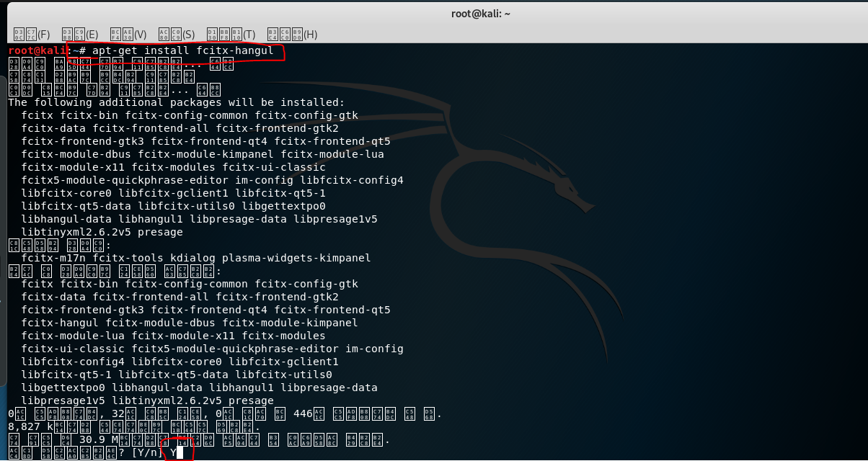Open the (F) File menu
The height and width of the screenshot is (461, 868).
click(x=32, y=34)
